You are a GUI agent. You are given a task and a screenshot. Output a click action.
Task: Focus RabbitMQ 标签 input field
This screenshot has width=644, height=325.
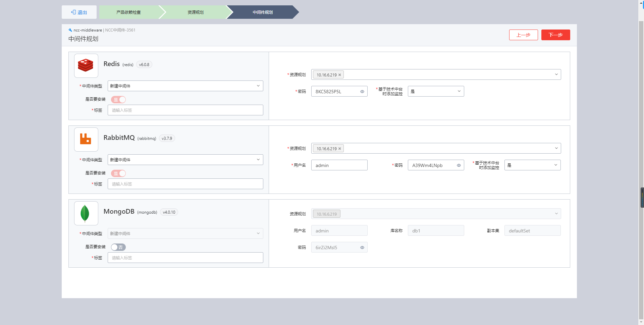(x=185, y=184)
